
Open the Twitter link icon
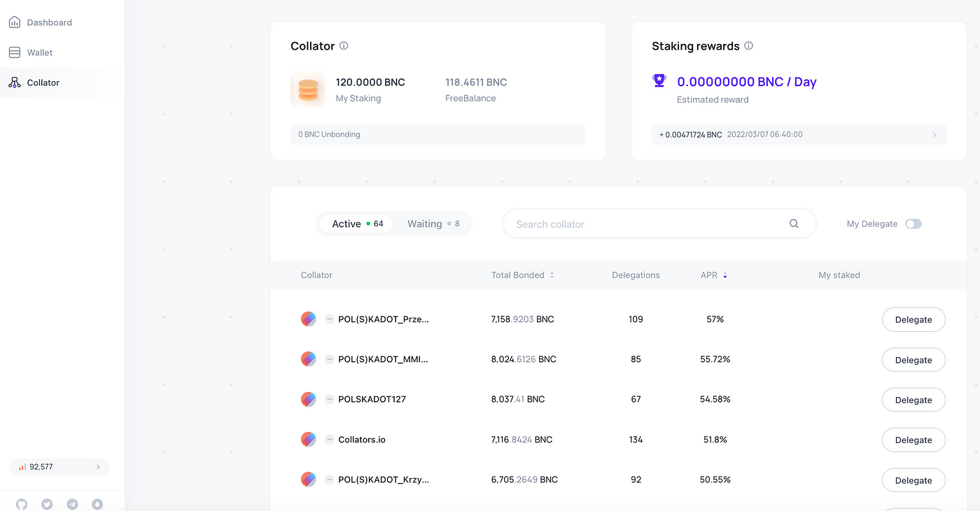[47, 504]
